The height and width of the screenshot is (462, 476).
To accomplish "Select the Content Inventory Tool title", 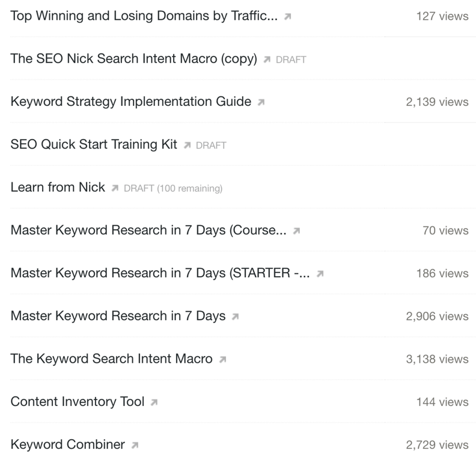I will point(78,402).
